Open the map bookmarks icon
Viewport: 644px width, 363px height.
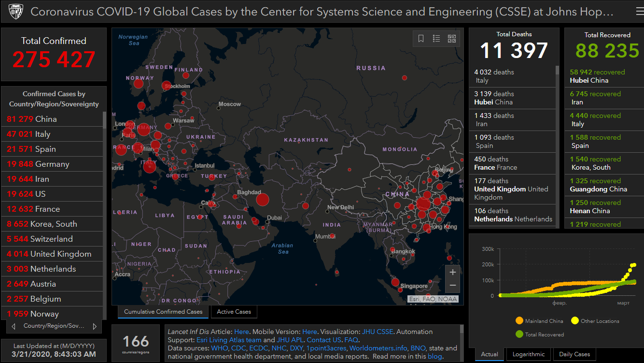coord(421,39)
